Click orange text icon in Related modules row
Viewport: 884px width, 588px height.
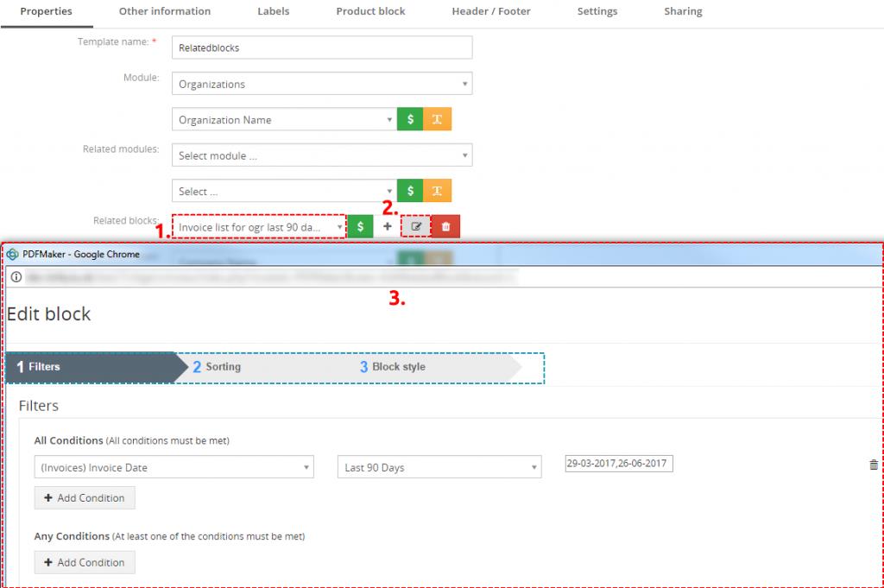pyautogui.click(x=437, y=191)
